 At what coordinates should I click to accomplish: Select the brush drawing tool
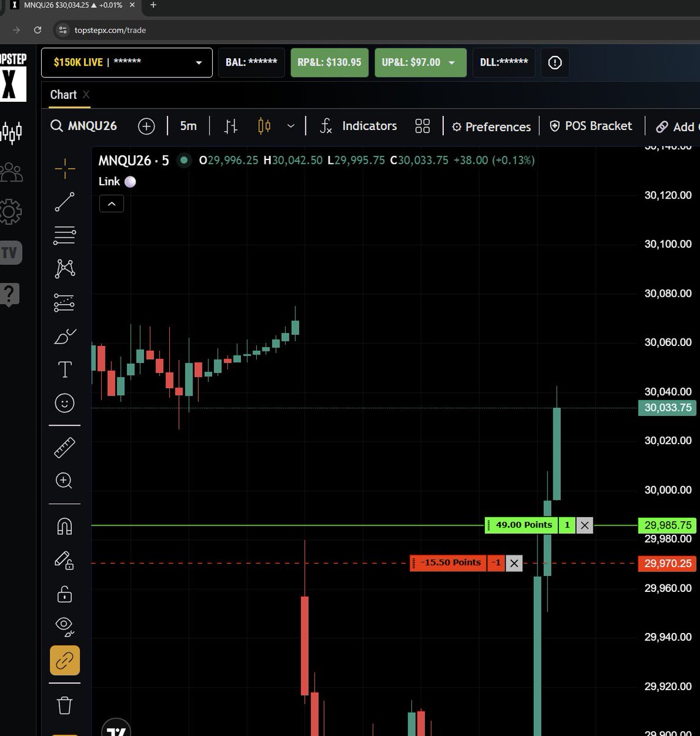pos(65,336)
